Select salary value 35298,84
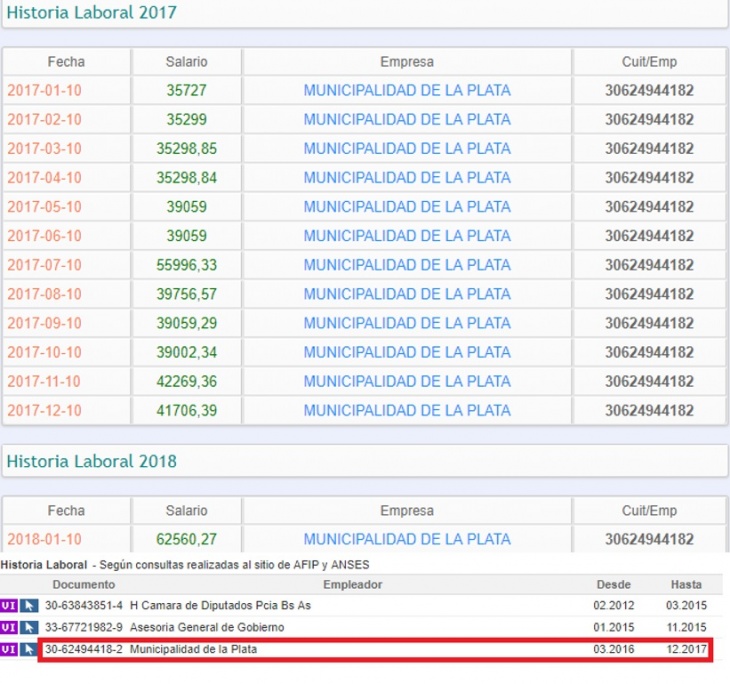Viewport: 730px width, 684px height. pyautogui.click(x=186, y=177)
